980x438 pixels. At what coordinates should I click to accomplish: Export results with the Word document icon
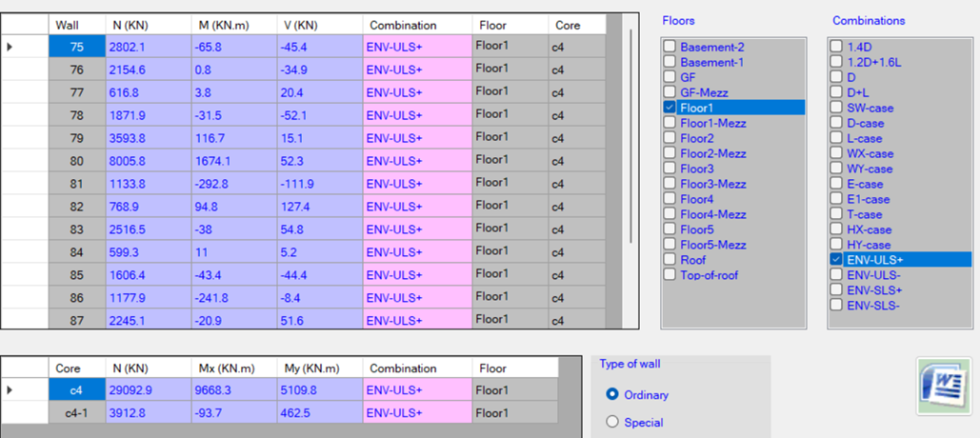[945, 386]
